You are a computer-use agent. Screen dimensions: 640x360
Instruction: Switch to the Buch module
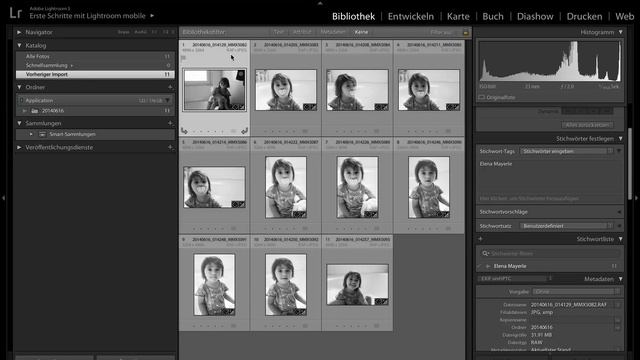tap(493, 16)
